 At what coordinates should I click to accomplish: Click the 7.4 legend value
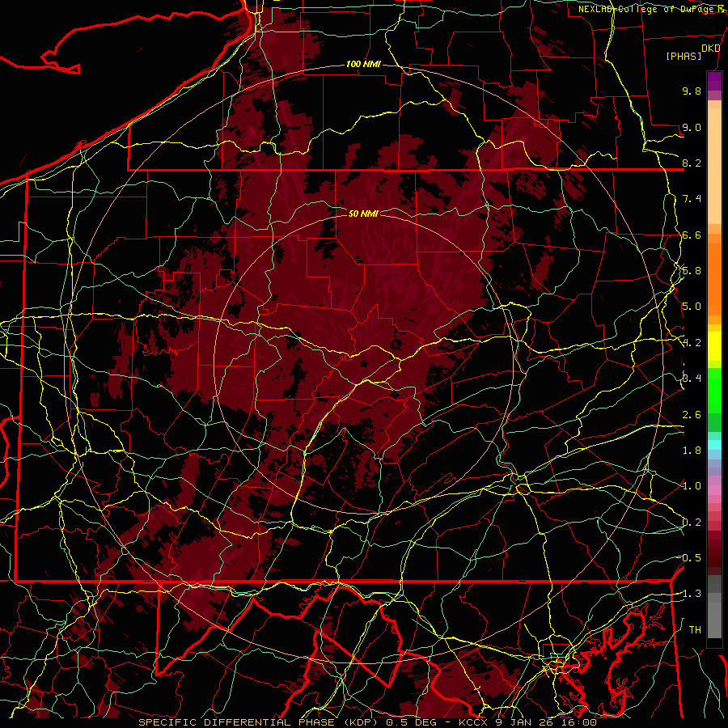pos(692,199)
